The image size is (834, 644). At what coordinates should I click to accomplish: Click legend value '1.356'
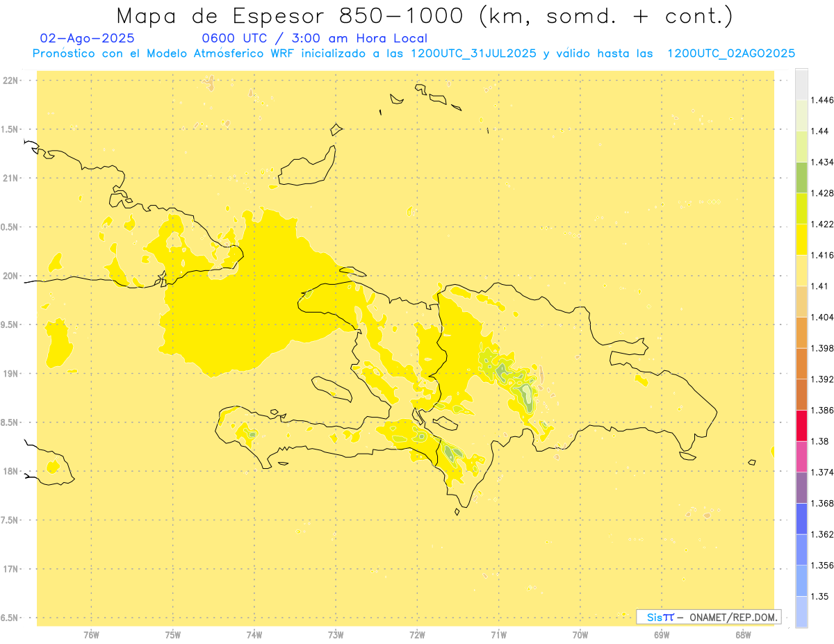(821, 565)
